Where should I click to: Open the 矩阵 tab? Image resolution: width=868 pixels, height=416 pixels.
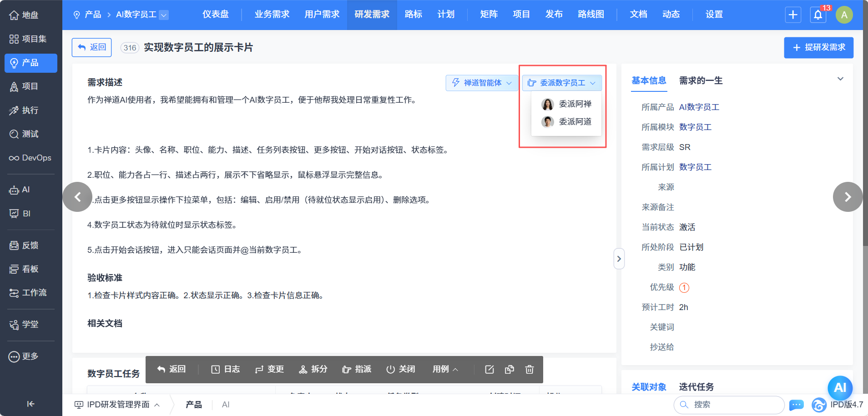489,15
